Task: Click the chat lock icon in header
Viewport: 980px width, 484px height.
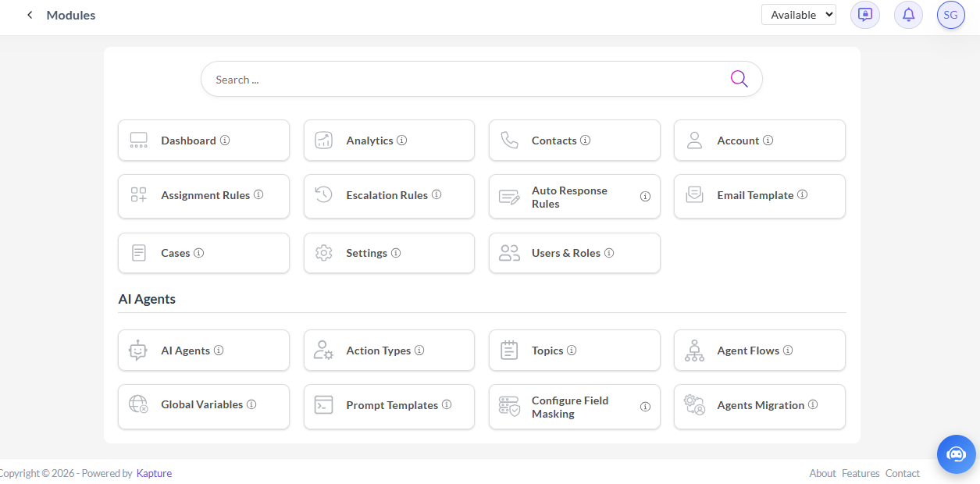Action: (864, 15)
